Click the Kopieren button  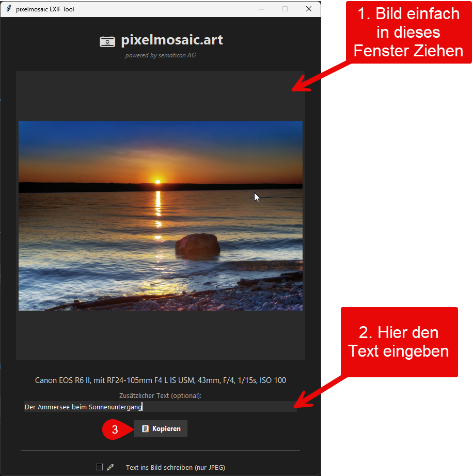click(x=161, y=428)
